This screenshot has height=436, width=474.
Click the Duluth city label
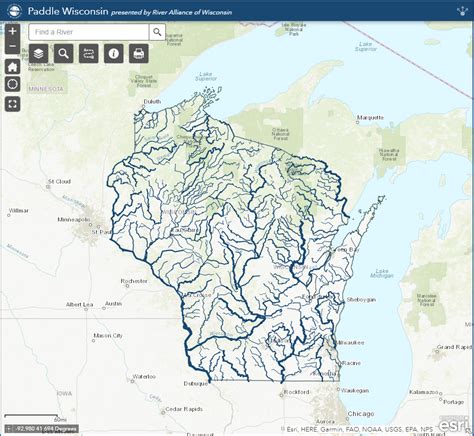152,101
